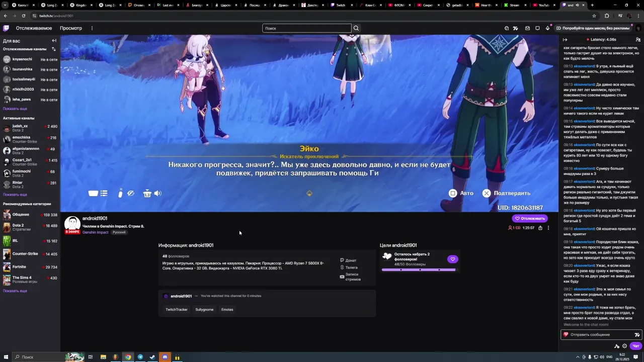Open the Twitch home logo
644x362 pixels.
[x=6, y=28]
